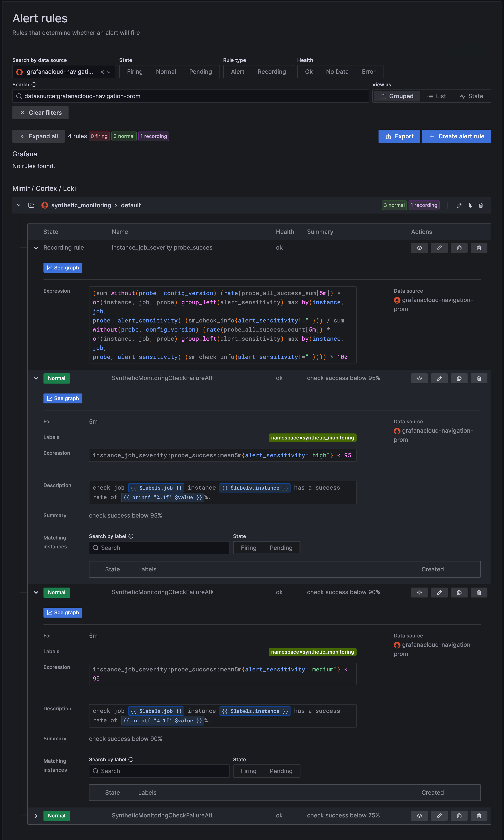The width and height of the screenshot is (504, 840).
Task: Collapse the synthetic_monitoring default group
Action: (19, 205)
